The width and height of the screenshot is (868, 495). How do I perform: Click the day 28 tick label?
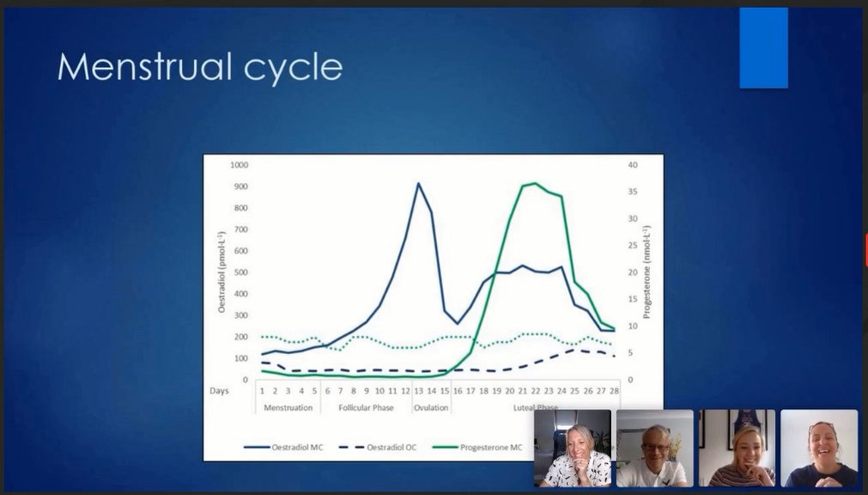tap(616, 390)
